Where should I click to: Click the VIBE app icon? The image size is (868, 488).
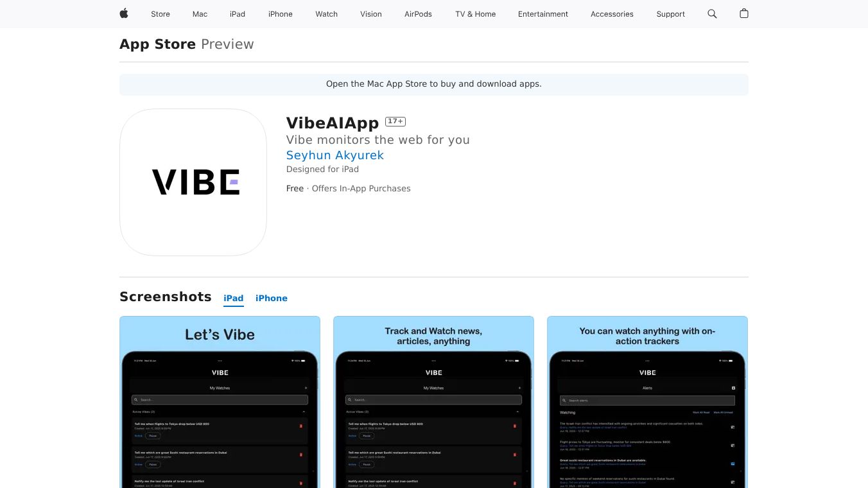coord(193,182)
